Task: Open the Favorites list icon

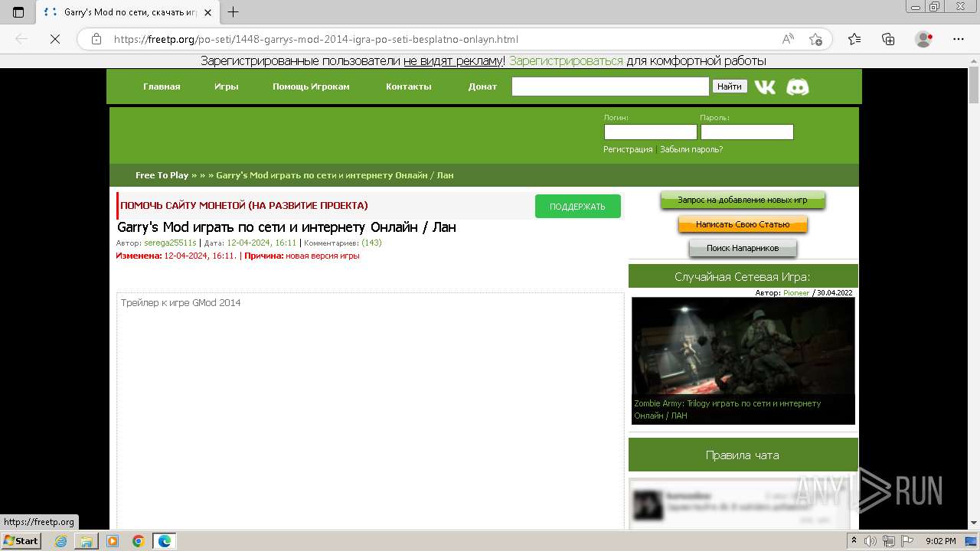Action: pos(854,39)
